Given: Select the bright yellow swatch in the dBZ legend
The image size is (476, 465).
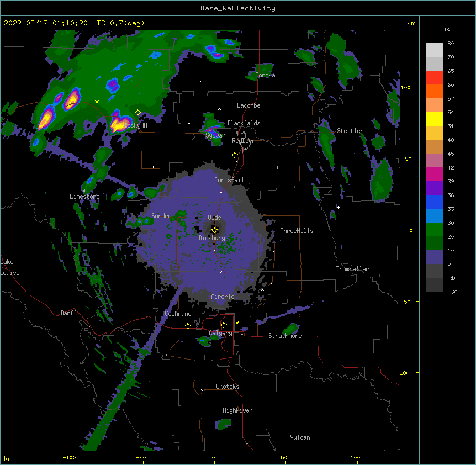Looking at the screenshot, I should coord(434,119).
